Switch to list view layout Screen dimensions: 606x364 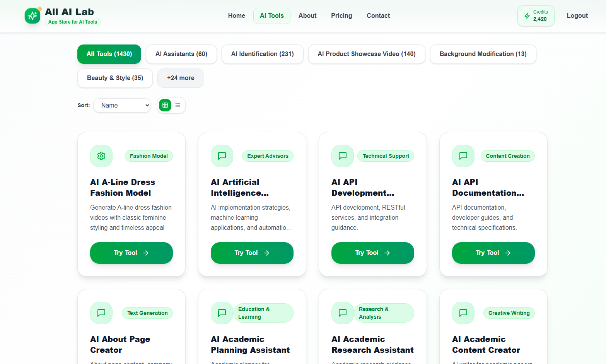pyautogui.click(x=178, y=105)
